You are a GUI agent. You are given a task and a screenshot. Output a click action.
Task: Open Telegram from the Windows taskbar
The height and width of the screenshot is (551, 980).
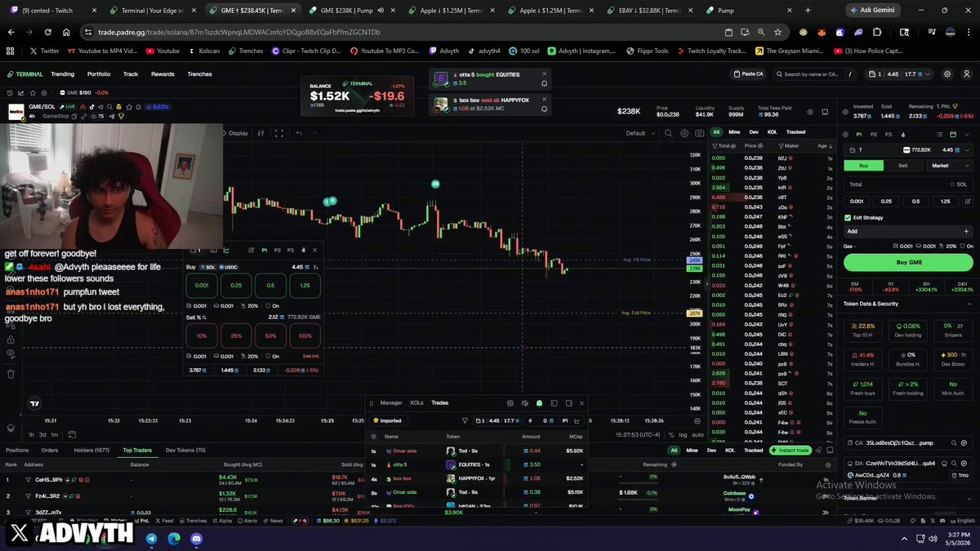(x=152, y=539)
